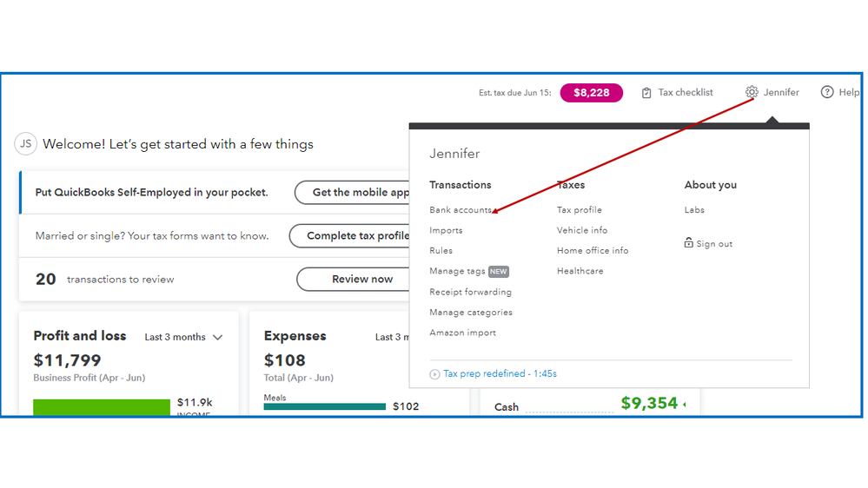Click the $8,228 estimated tax badge
The width and height of the screenshot is (868, 488).
(x=591, y=93)
